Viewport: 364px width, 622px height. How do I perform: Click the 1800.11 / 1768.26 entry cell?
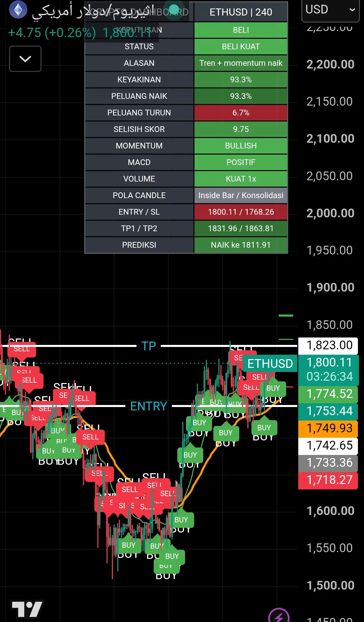click(241, 212)
